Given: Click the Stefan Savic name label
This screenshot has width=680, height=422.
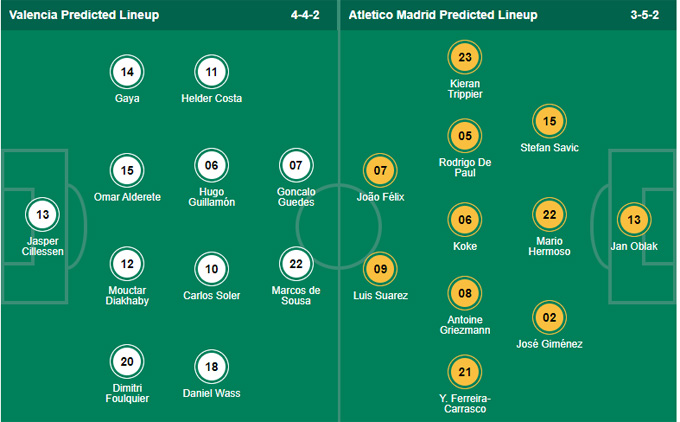Looking at the screenshot, I should pyautogui.click(x=549, y=147).
